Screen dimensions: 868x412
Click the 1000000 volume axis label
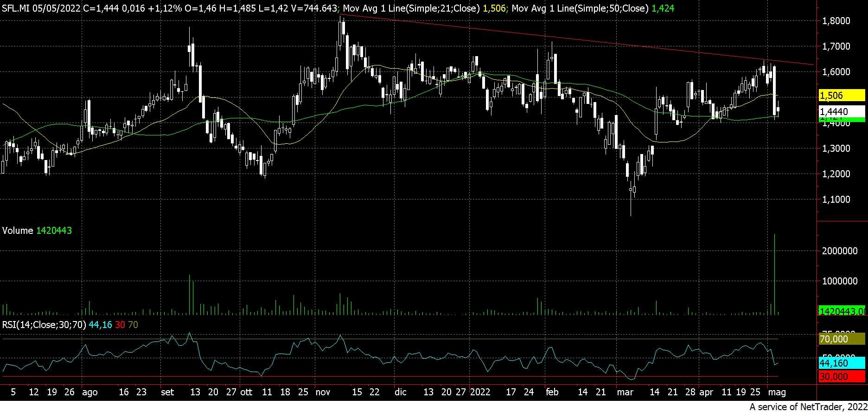[x=839, y=281]
